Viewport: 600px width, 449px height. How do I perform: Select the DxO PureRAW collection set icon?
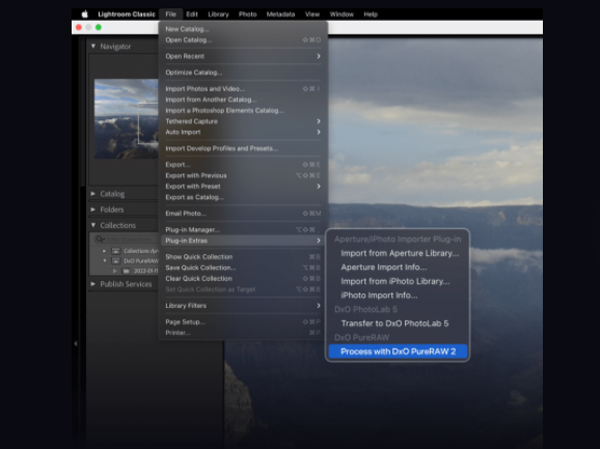pyautogui.click(x=116, y=261)
